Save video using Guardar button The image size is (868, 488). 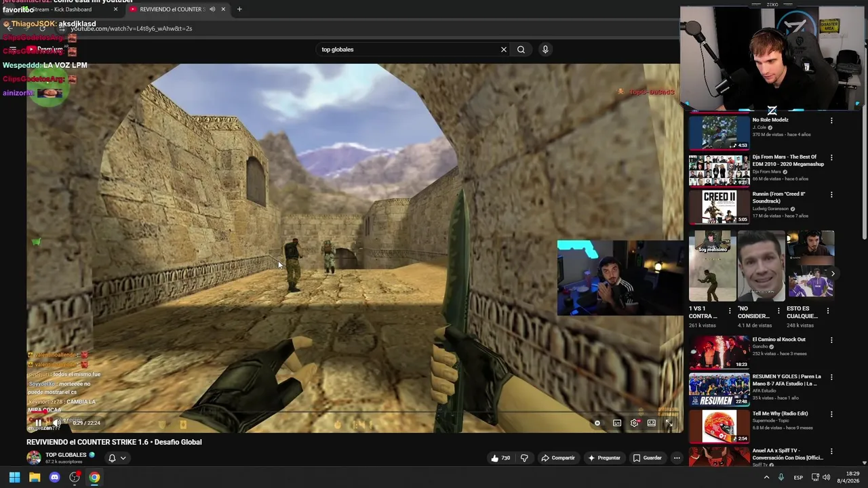click(647, 458)
